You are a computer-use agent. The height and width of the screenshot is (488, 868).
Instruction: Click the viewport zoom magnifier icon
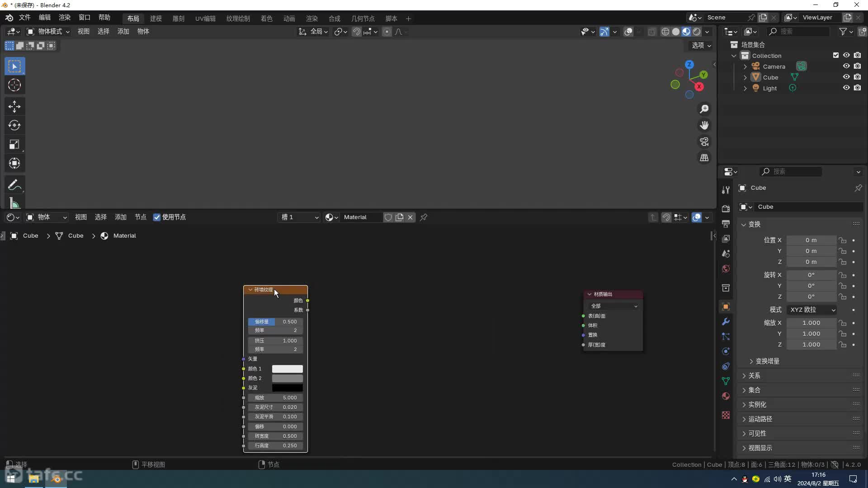pyautogui.click(x=704, y=109)
